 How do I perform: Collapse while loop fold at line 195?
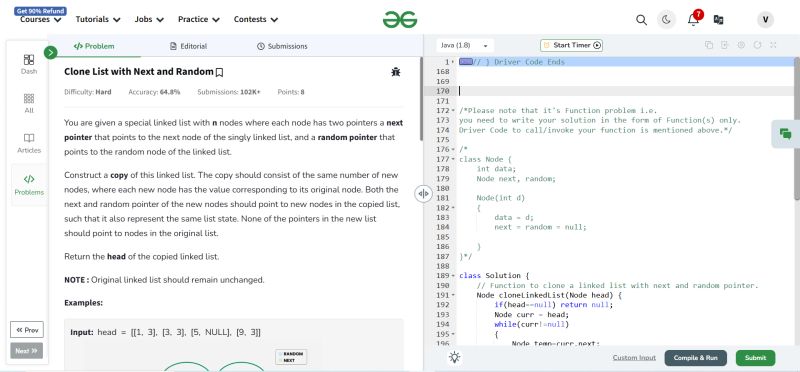pyautogui.click(x=454, y=334)
